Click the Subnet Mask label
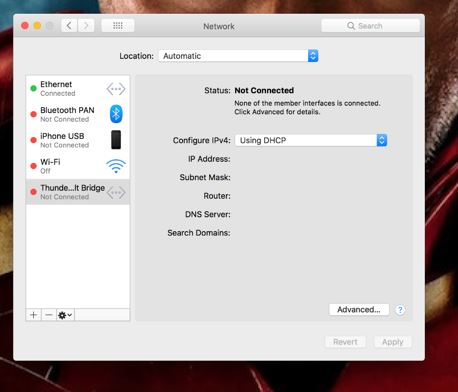Image resolution: width=458 pixels, height=392 pixels. pyautogui.click(x=205, y=177)
